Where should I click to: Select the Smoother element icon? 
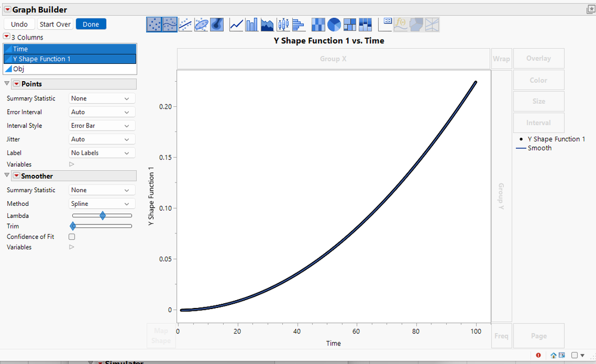[169, 24]
